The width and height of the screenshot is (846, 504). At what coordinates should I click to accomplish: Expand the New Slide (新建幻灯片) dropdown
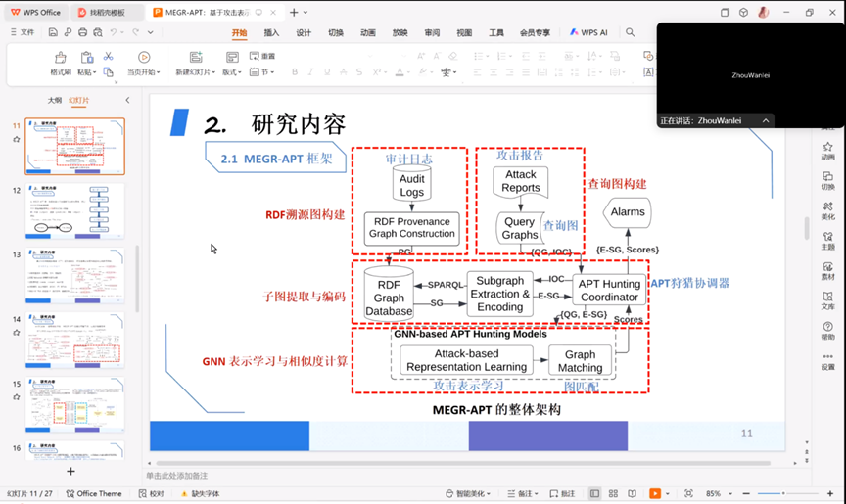coord(196,72)
